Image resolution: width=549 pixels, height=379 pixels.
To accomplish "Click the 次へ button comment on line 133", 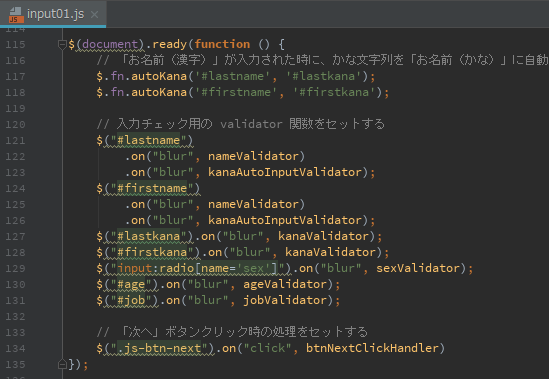I will (x=232, y=332).
